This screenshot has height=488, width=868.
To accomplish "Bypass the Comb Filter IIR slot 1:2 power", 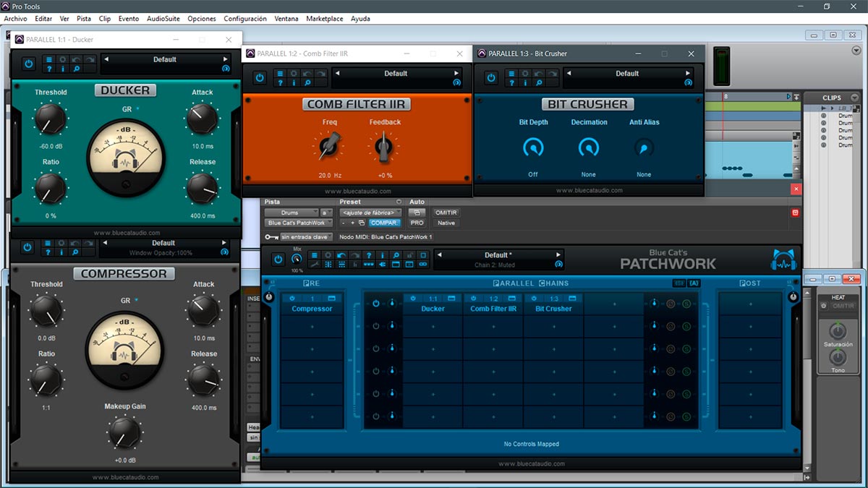I will pyautogui.click(x=474, y=299).
